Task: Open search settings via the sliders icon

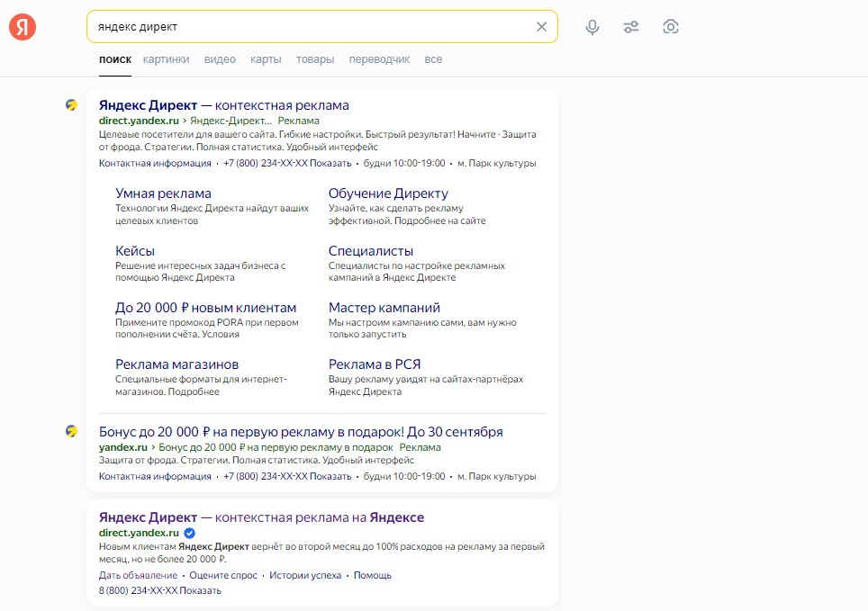Action: [631, 27]
